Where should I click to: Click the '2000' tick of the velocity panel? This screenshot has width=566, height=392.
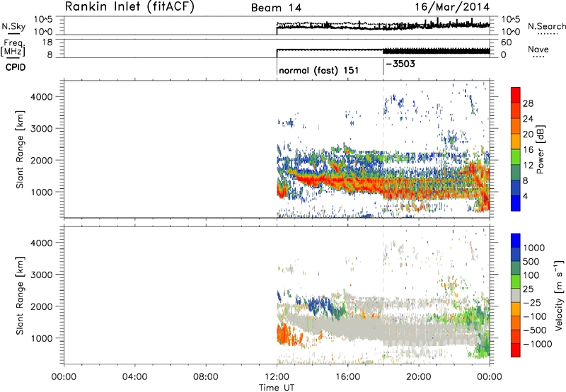point(42,306)
